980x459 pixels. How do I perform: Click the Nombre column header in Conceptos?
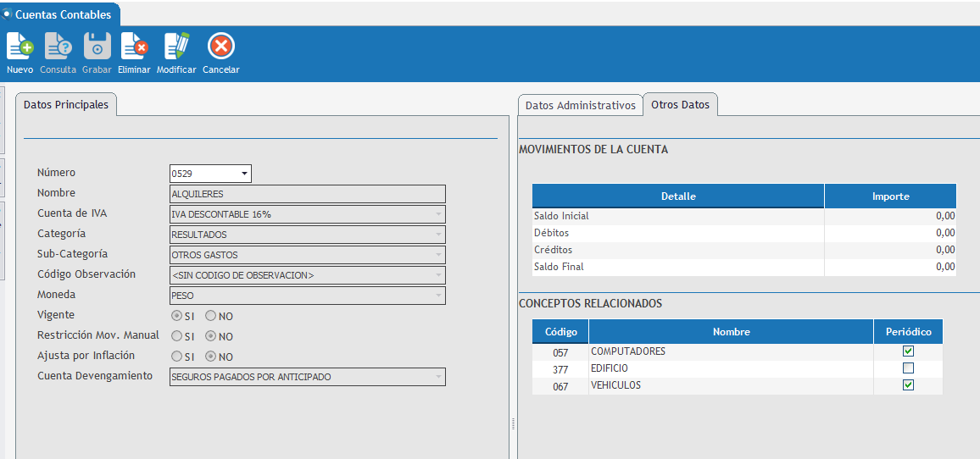[x=731, y=332]
